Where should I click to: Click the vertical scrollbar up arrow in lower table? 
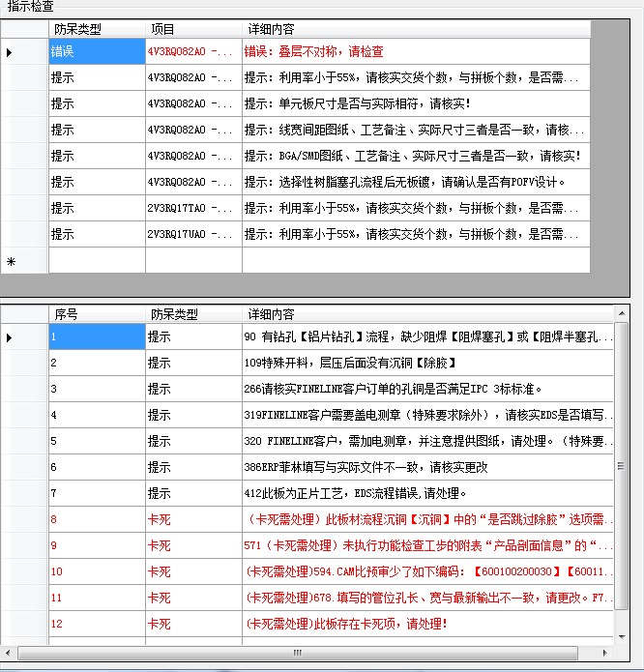(x=622, y=314)
